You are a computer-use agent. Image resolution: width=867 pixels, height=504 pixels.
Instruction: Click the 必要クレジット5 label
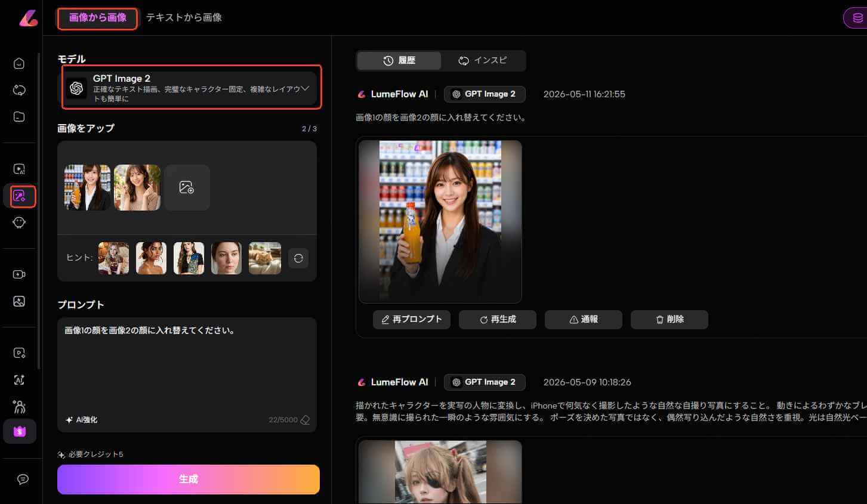[x=95, y=454]
